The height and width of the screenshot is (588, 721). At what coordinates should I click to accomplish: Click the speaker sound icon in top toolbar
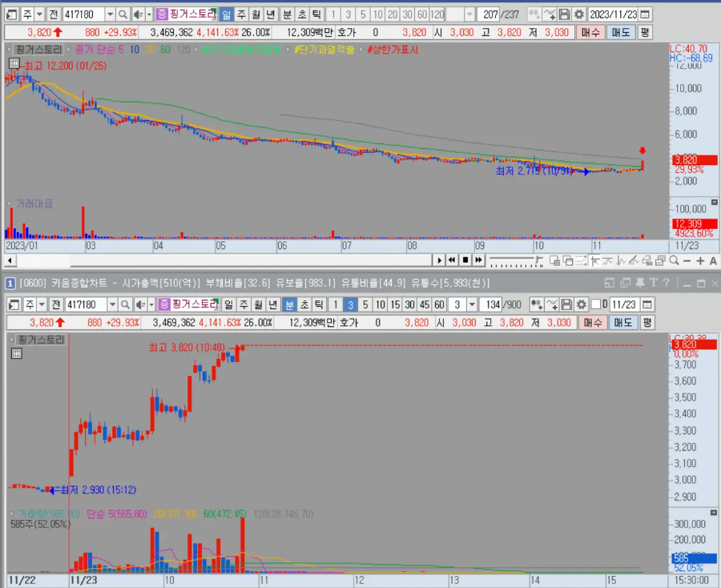pyautogui.click(x=138, y=14)
